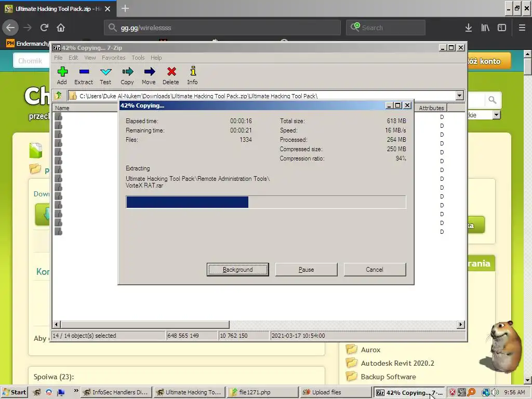Click the orange magnifier tray icon
This screenshot has height=399, width=532.
[x=471, y=392]
